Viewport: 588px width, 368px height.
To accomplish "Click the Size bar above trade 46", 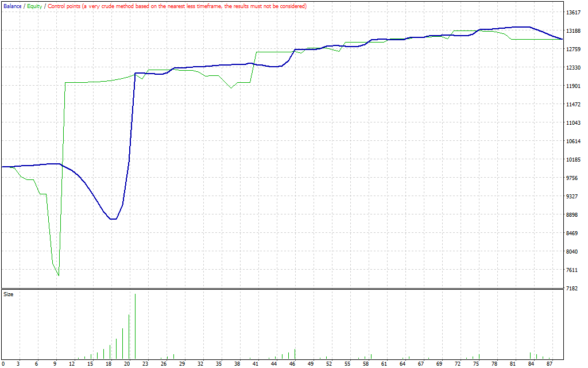I will [x=295, y=354].
